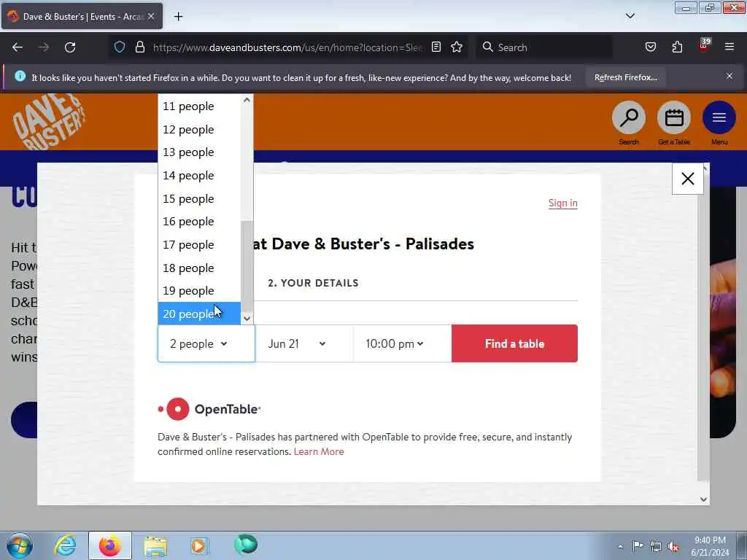
Task: Click the OpenTable logo
Action: [x=209, y=409]
